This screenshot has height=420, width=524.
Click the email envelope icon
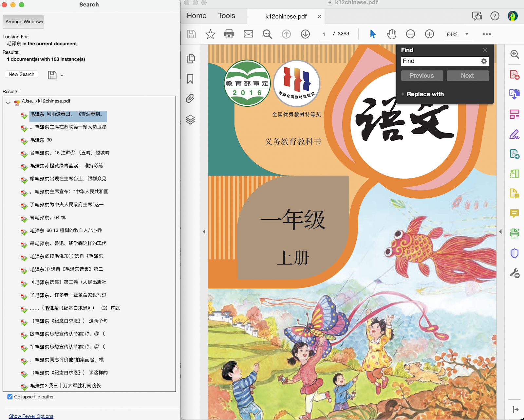(248, 34)
